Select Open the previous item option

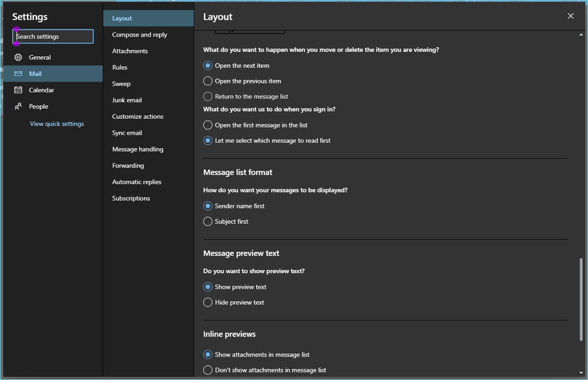208,81
